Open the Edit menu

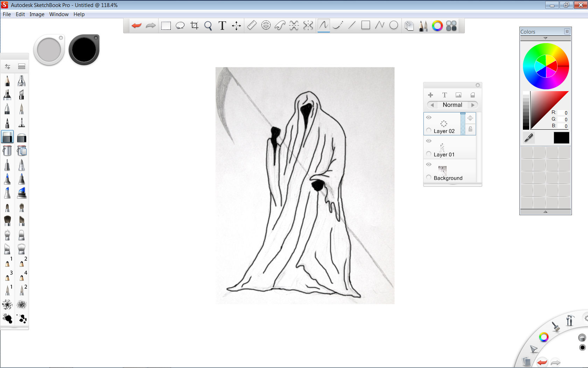[x=20, y=14]
